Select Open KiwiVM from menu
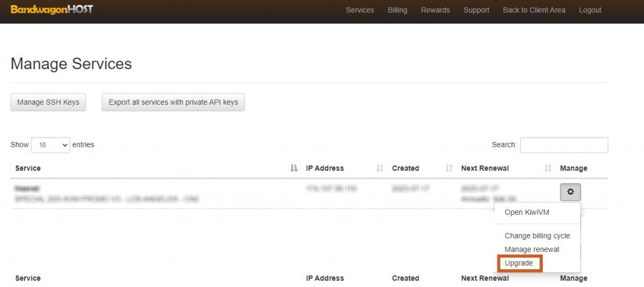 point(527,212)
